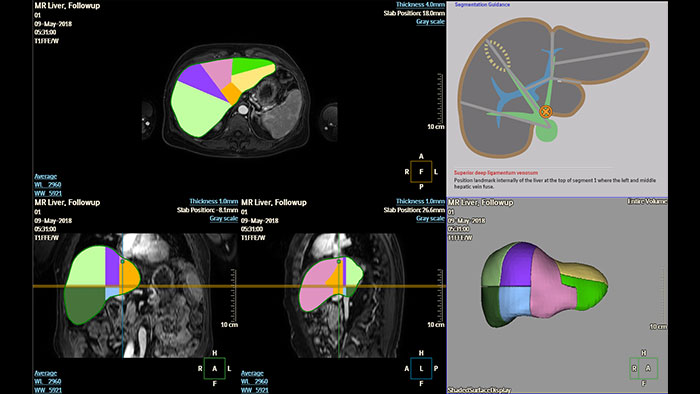Select the green landmark handle in coronal view
The width and height of the screenshot is (700, 394).
(122, 261)
